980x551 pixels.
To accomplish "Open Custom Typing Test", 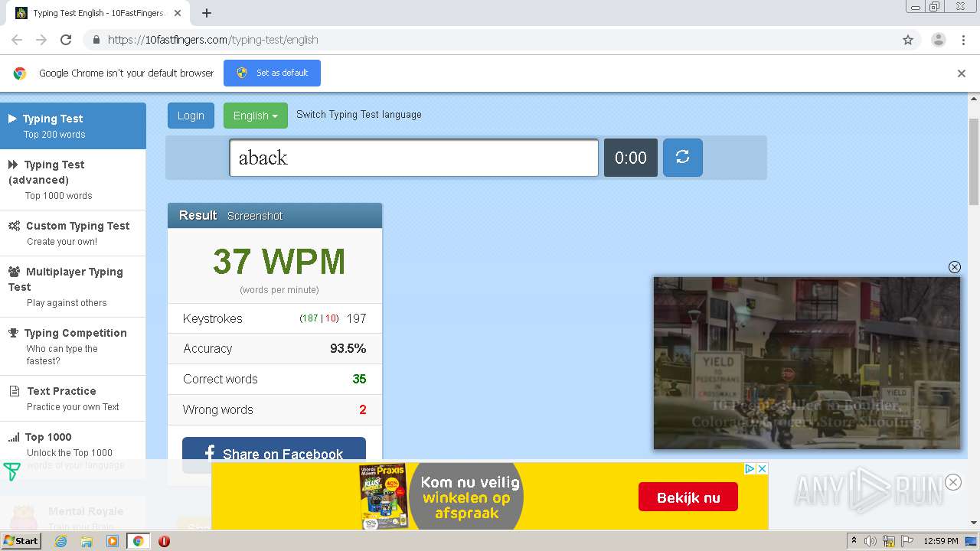I will [x=73, y=233].
